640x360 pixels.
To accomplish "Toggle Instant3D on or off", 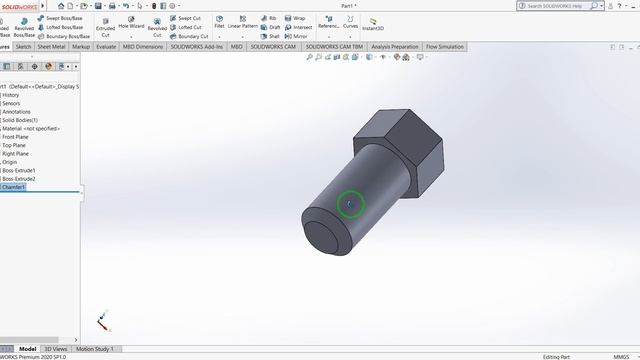I will coord(373,24).
